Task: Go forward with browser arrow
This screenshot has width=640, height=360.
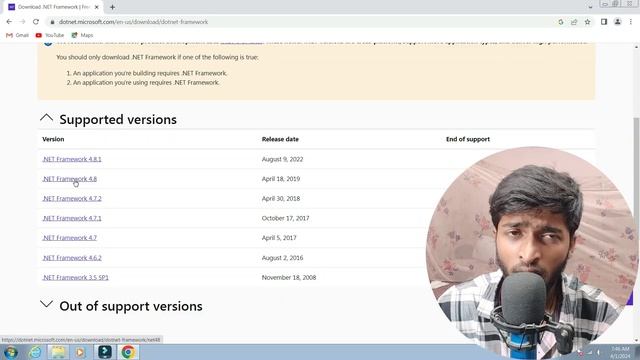Action: click(x=22, y=22)
